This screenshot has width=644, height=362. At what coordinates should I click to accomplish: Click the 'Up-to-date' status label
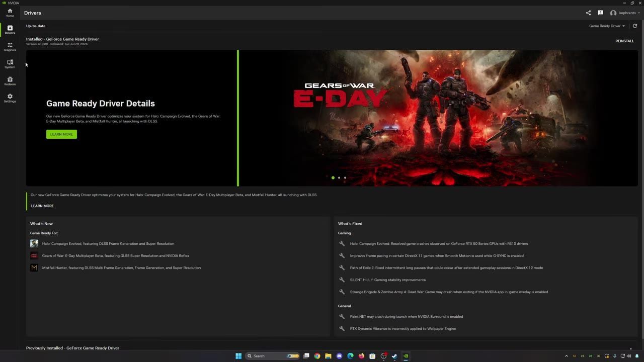(36, 26)
